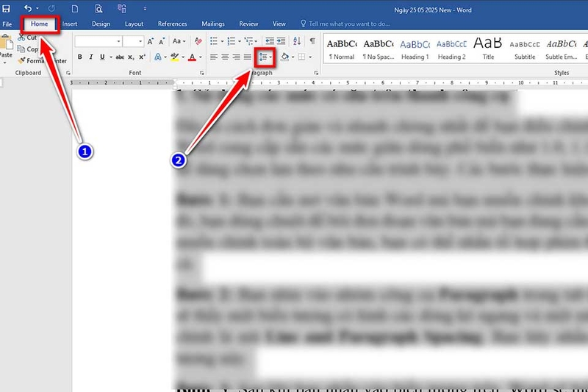Show or hide paragraph marks
Screen dimensions: 588x392
(312, 41)
